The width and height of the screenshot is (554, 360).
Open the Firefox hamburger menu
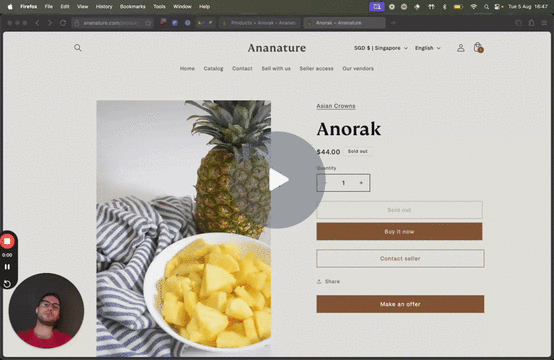tap(544, 23)
